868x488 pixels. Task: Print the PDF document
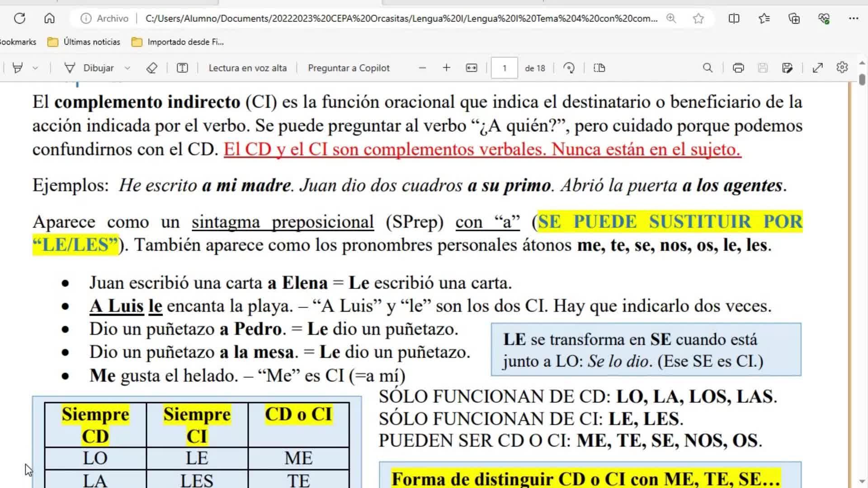click(738, 68)
